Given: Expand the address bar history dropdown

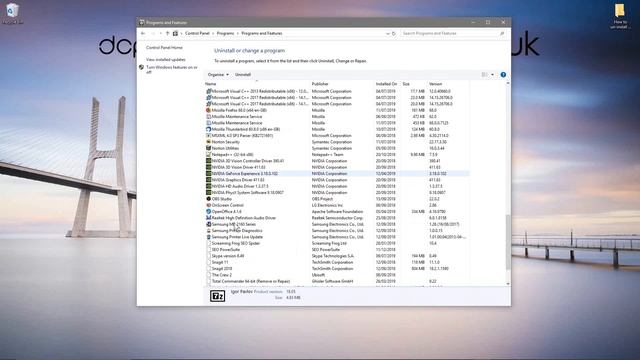Looking at the screenshot, I should (x=387, y=33).
